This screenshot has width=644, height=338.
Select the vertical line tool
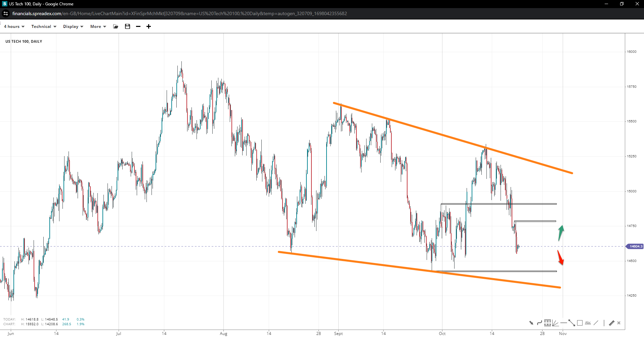604,323
